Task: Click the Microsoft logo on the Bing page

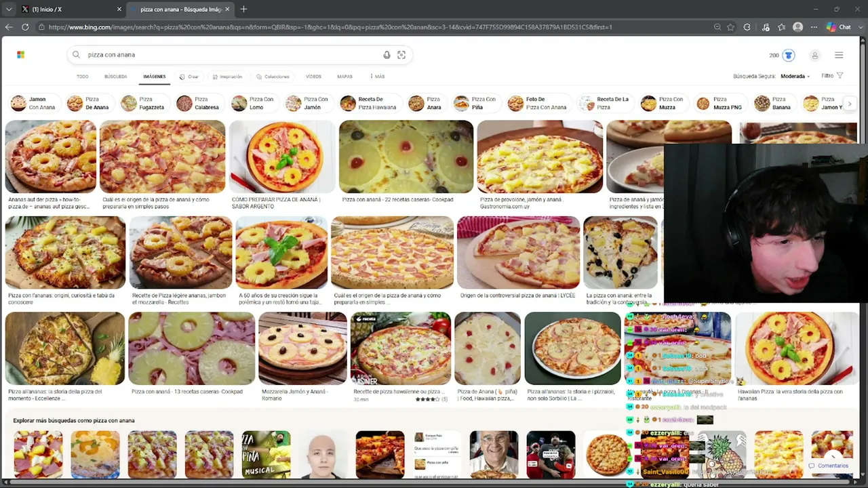Action: pos(20,55)
